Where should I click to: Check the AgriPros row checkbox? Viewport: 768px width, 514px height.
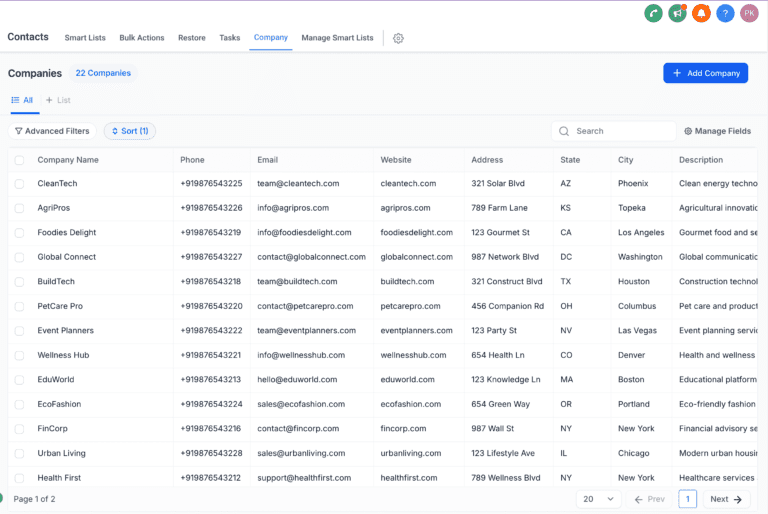tap(19, 208)
